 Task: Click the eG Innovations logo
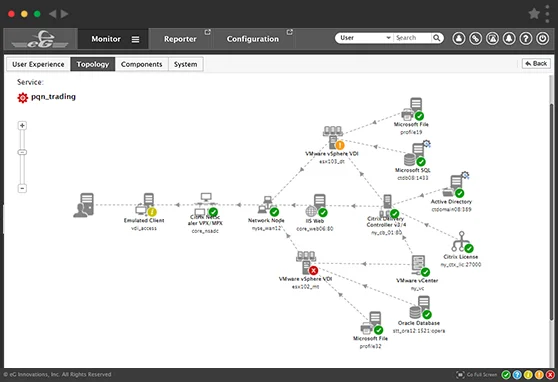pyautogui.click(x=40, y=39)
